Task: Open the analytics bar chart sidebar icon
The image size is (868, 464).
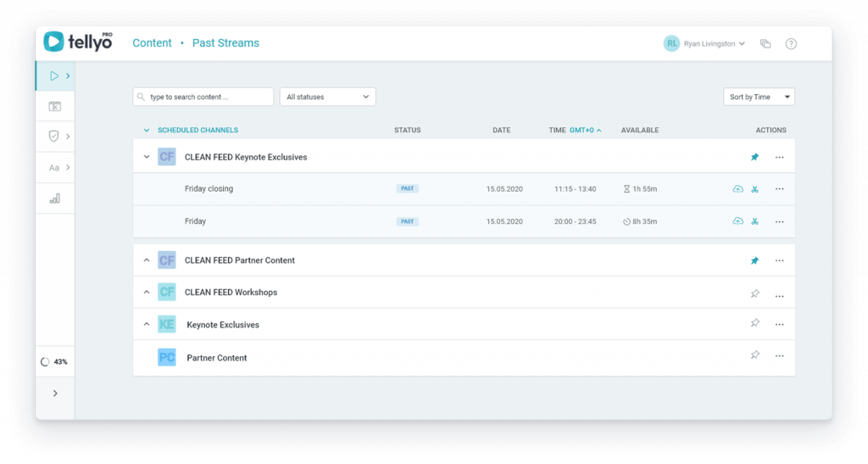Action: 55,198
